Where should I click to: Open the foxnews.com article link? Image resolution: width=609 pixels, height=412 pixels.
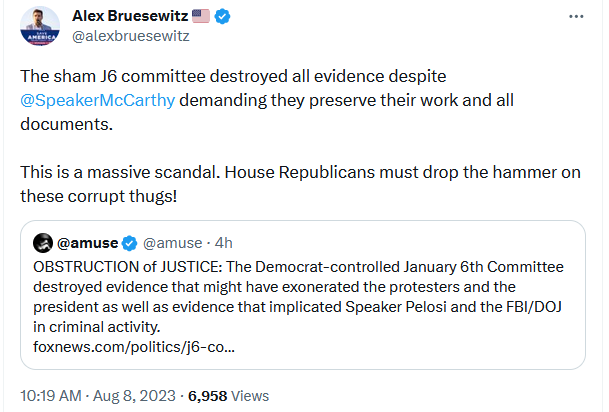click(134, 347)
